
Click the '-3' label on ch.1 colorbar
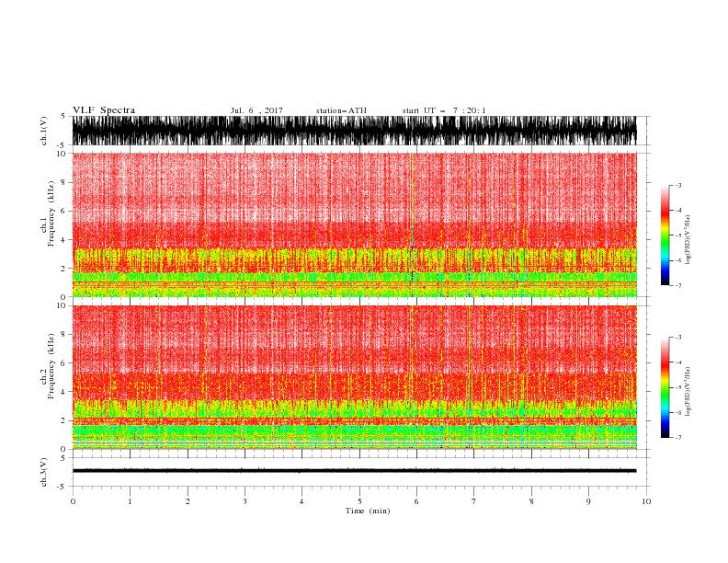click(677, 185)
